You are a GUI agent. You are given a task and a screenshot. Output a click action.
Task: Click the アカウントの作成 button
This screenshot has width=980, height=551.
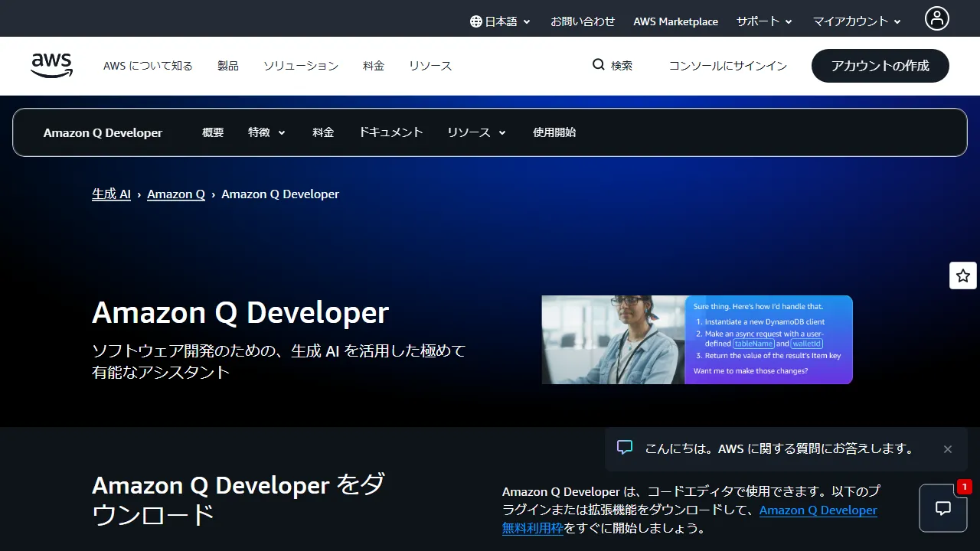880,66
